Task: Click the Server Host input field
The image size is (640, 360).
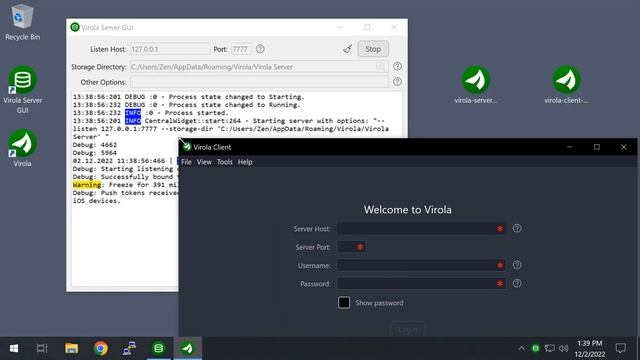Action: click(421, 229)
